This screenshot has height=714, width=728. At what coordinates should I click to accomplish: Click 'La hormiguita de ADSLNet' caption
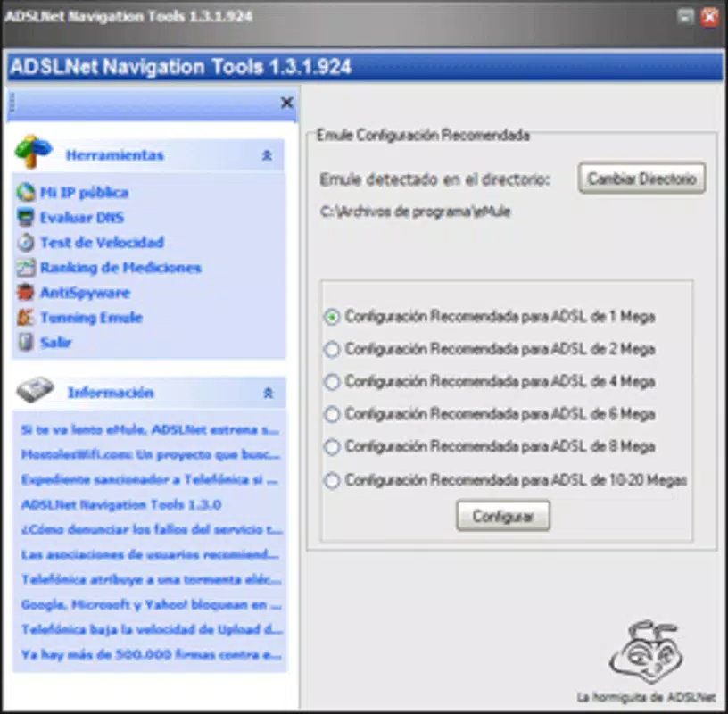click(646, 697)
